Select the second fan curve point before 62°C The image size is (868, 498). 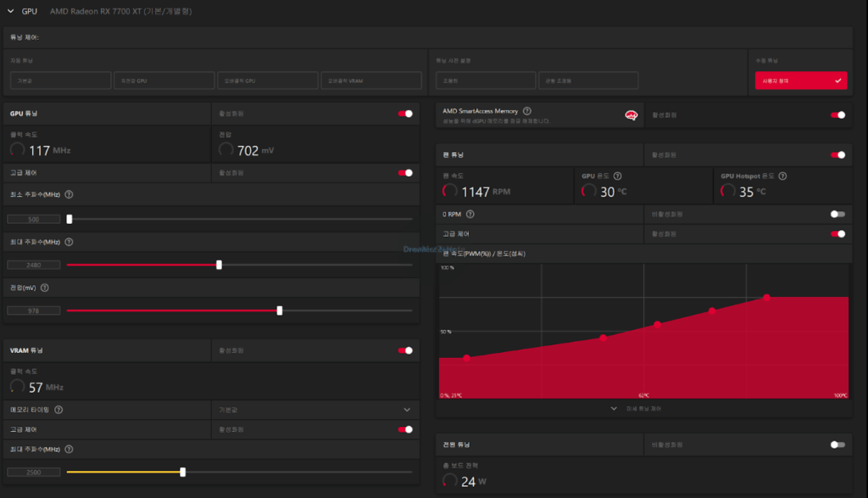tap(603, 338)
